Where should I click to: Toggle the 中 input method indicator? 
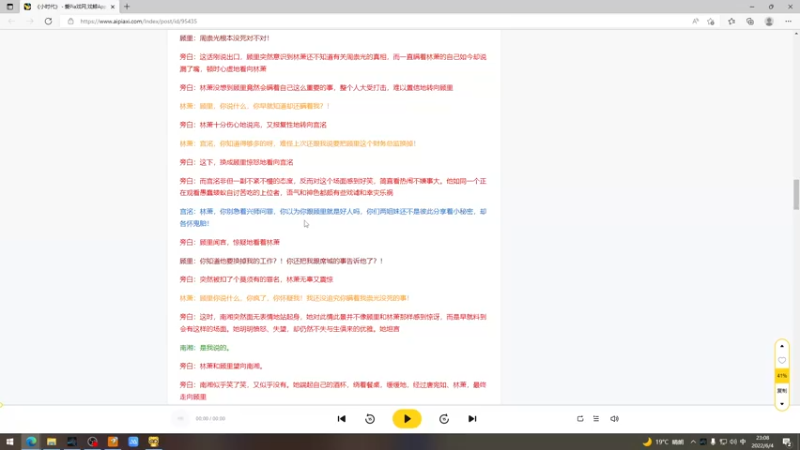(x=743, y=442)
